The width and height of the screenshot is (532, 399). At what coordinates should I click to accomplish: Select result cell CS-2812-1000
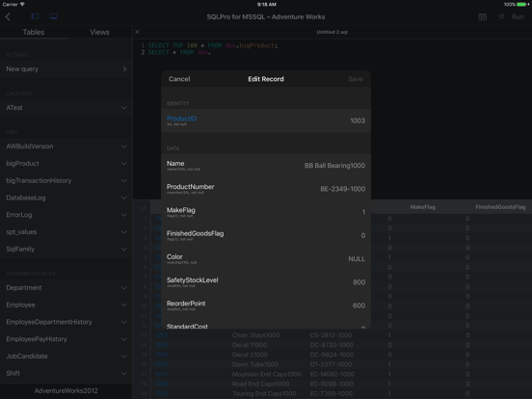pyautogui.click(x=331, y=335)
